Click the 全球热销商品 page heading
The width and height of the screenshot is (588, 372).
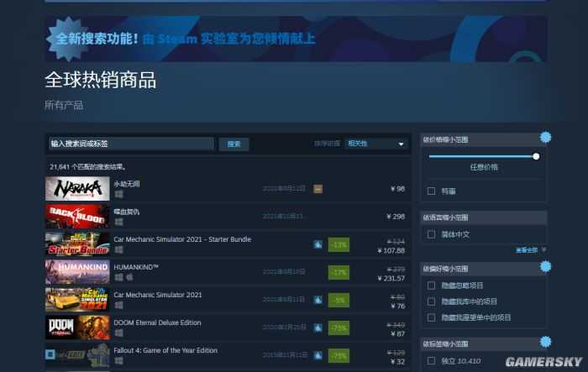tap(101, 80)
